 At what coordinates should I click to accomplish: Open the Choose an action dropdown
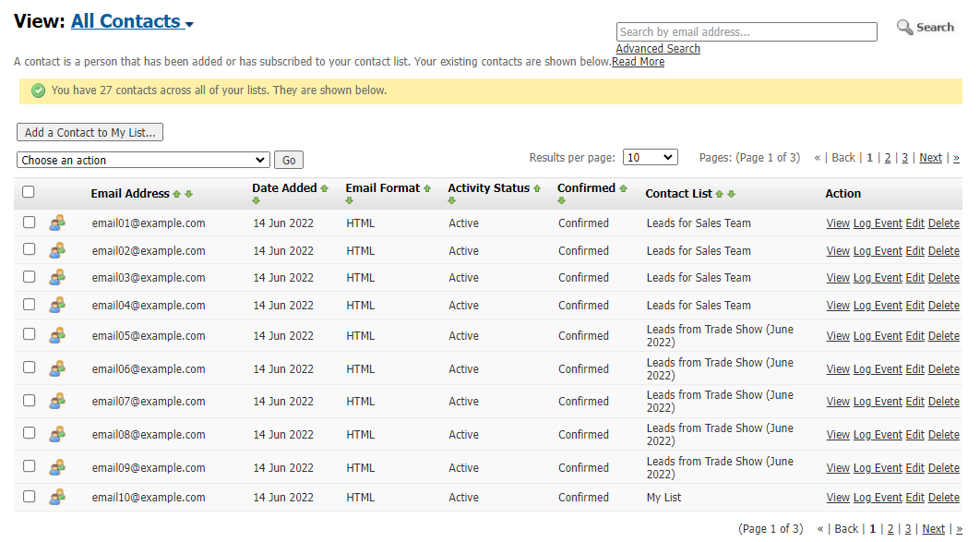point(143,160)
